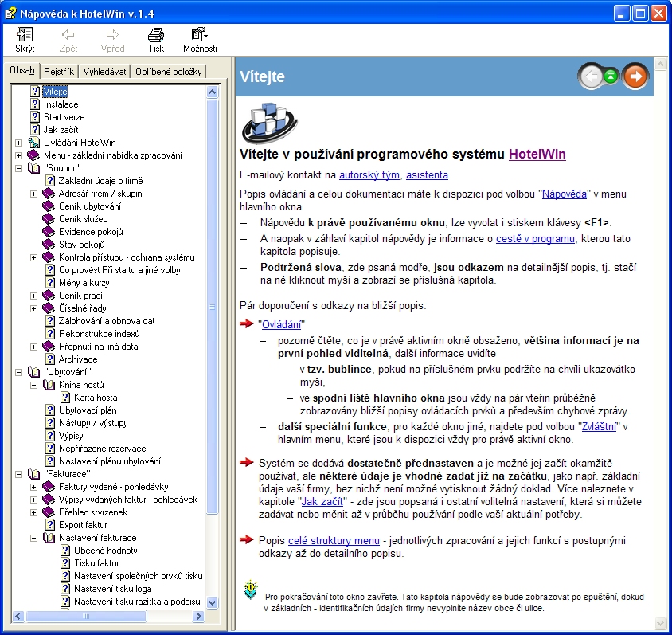Click the book icon beside Stav pokojů
This screenshot has width=672, height=635.
pyautogui.click(x=49, y=245)
